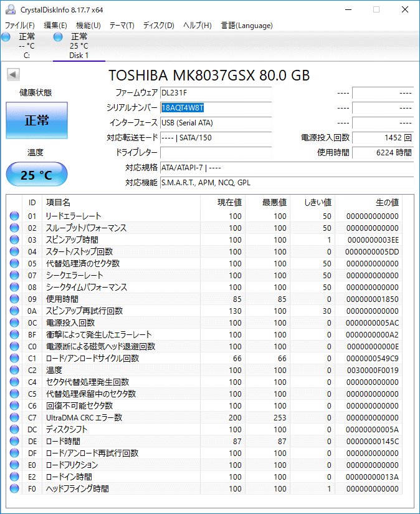Click the features field S.M.A.R.T., APM, NCQ, GPL
This screenshot has height=514, width=420.
click(x=287, y=183)
